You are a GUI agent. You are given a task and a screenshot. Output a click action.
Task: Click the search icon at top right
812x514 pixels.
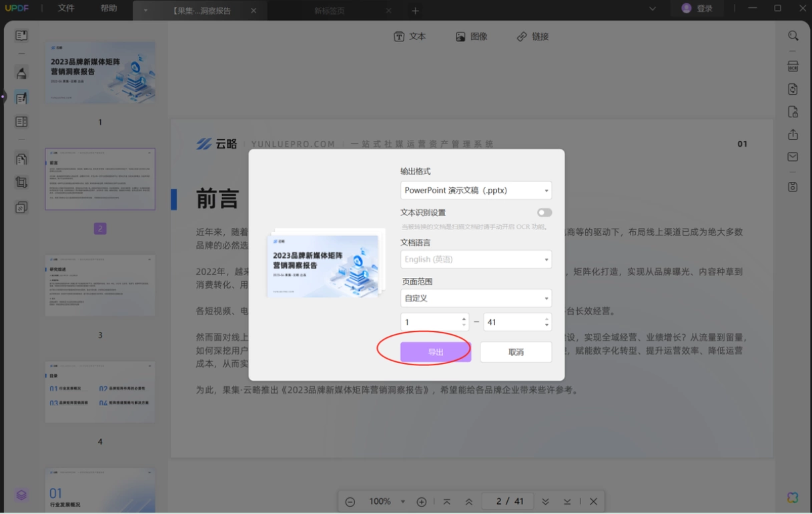(x=793, y=36)
